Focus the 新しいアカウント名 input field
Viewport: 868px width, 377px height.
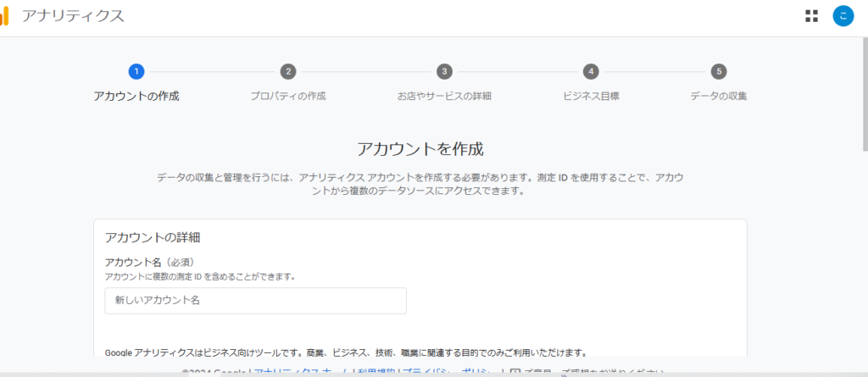coord(255,301)
